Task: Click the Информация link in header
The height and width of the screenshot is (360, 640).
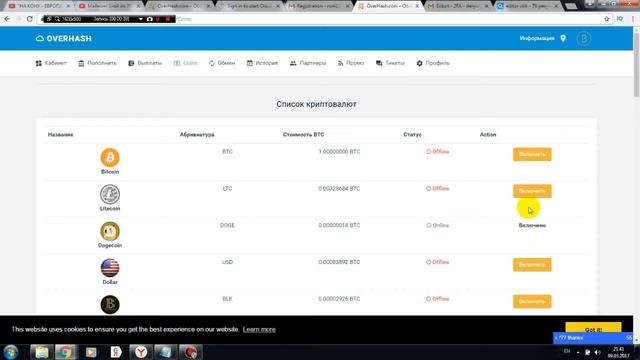Action: [x=537, y=38]
